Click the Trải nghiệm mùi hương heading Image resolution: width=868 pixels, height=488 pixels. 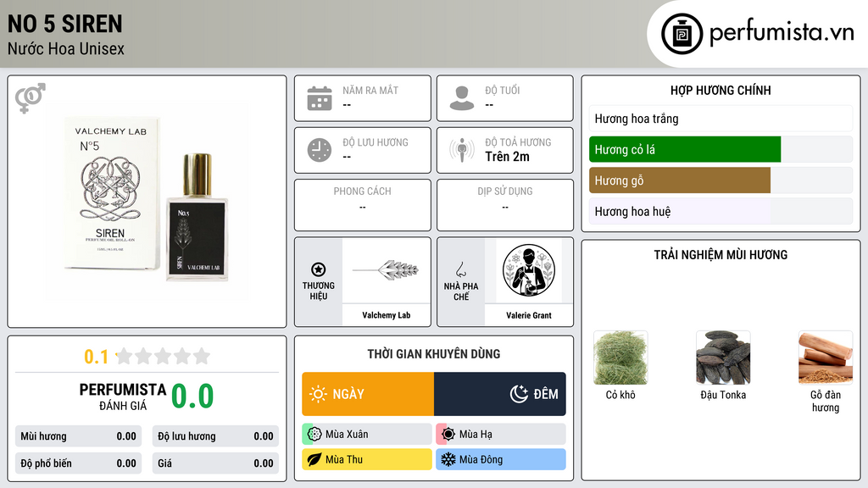tap(721, 254)
